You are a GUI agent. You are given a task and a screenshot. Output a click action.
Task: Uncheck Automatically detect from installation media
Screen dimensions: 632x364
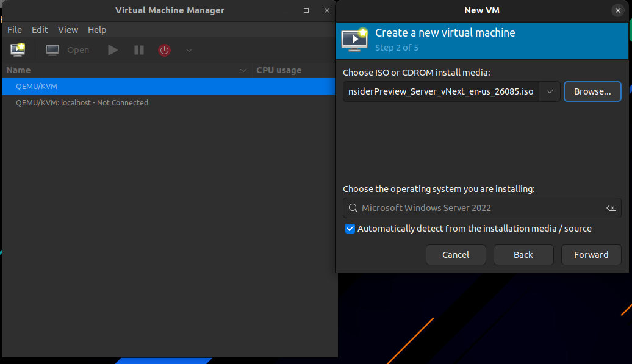[x=350, y=229]
